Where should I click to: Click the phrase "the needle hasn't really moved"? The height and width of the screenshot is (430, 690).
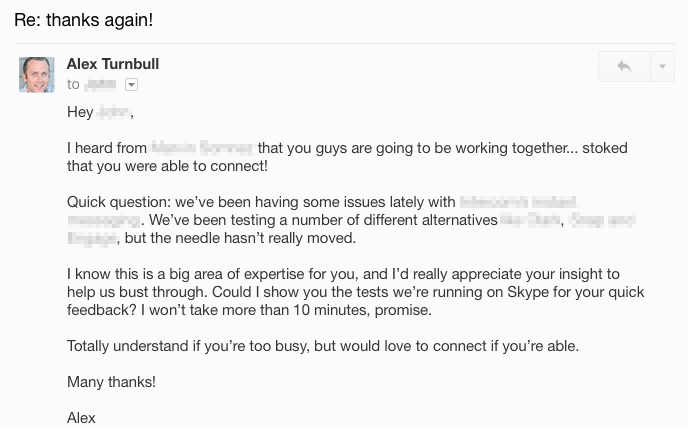coord(248,238)
